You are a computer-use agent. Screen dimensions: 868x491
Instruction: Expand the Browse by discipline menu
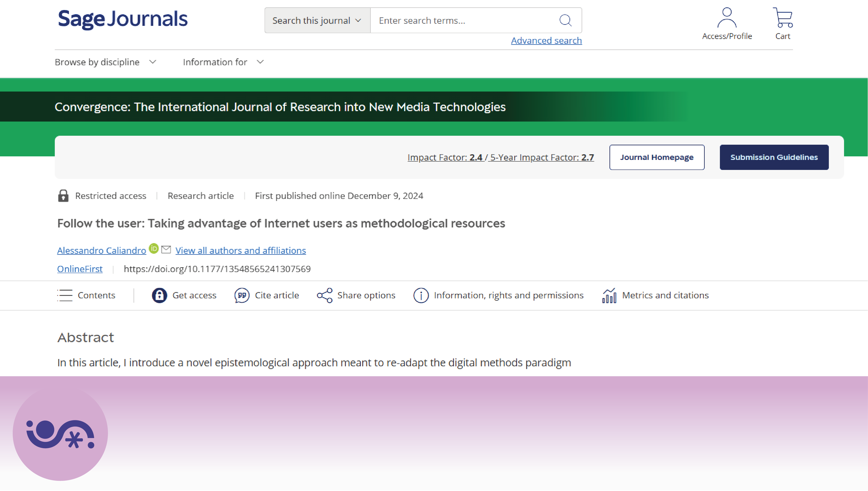pos(105,62)
